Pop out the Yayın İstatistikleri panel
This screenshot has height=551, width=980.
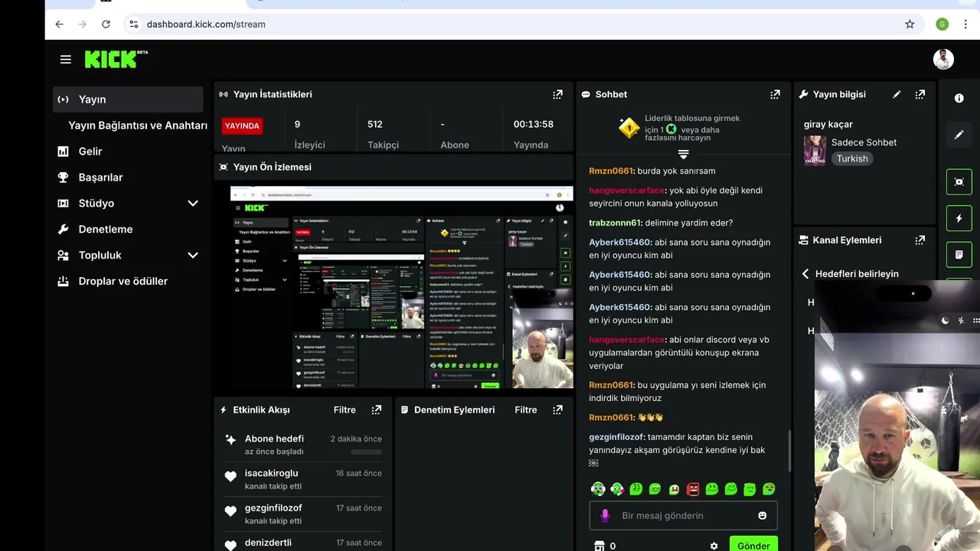557,94
